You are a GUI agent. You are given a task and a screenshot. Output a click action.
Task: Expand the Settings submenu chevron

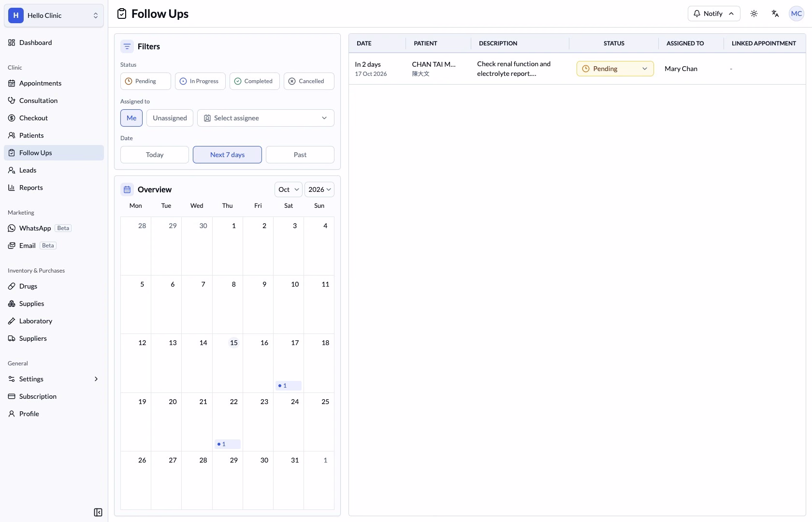coord(96,379)
